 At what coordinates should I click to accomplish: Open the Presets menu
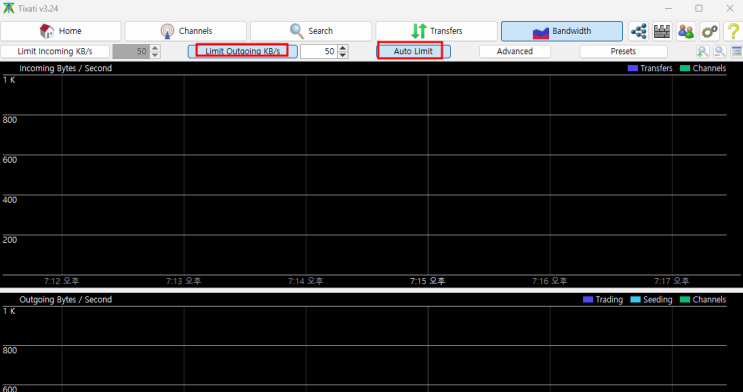point(623,51)
